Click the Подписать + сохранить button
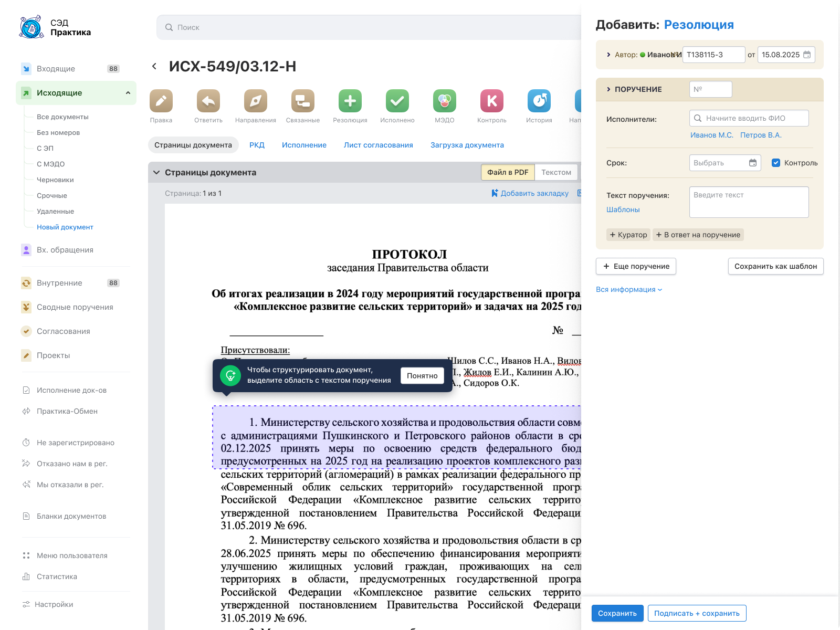Image resolution: width=840 pixels, height=630 pixels. 697,613
